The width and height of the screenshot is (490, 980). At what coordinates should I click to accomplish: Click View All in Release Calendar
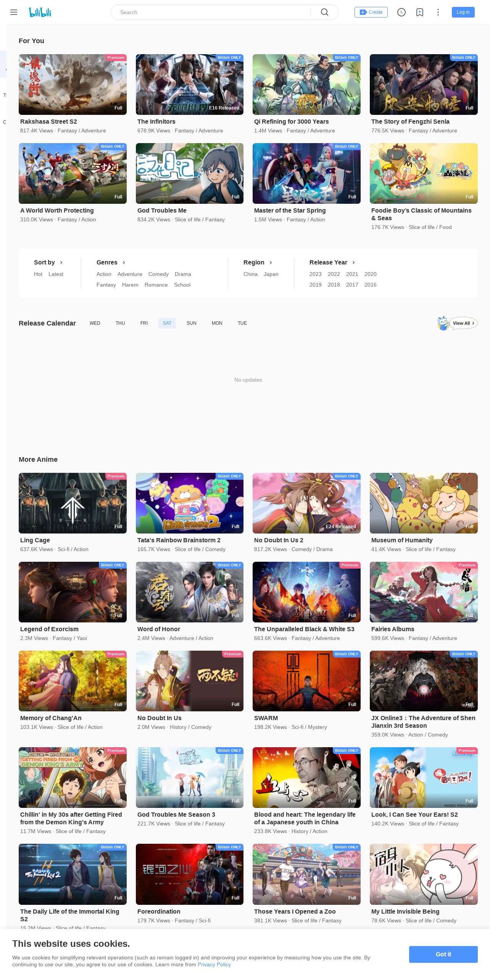pos(463,323)
